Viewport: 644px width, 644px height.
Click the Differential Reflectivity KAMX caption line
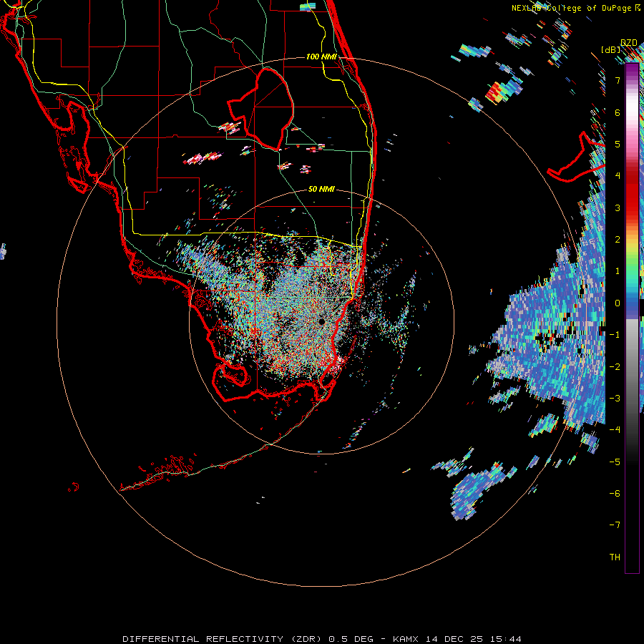322,639
